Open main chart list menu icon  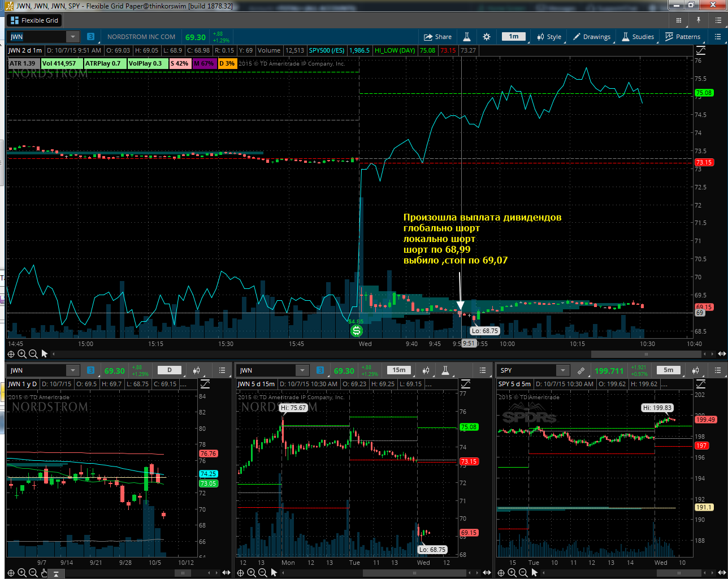coord(718,37)
